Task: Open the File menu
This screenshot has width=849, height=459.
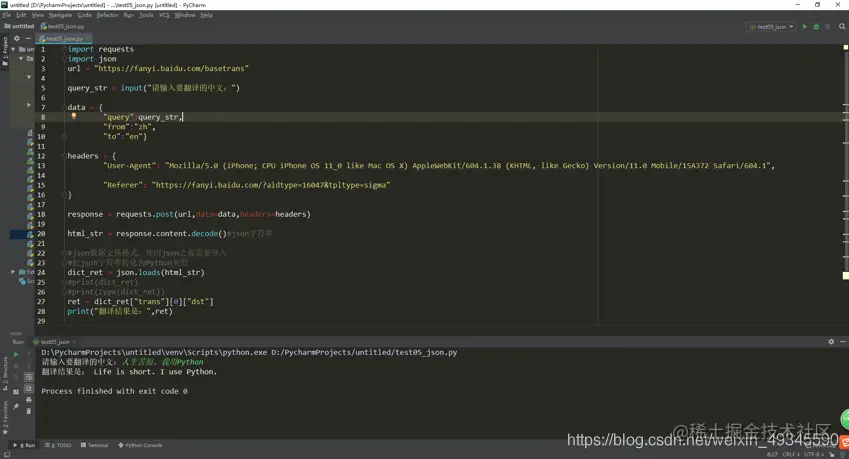Action: click(6, 15)
